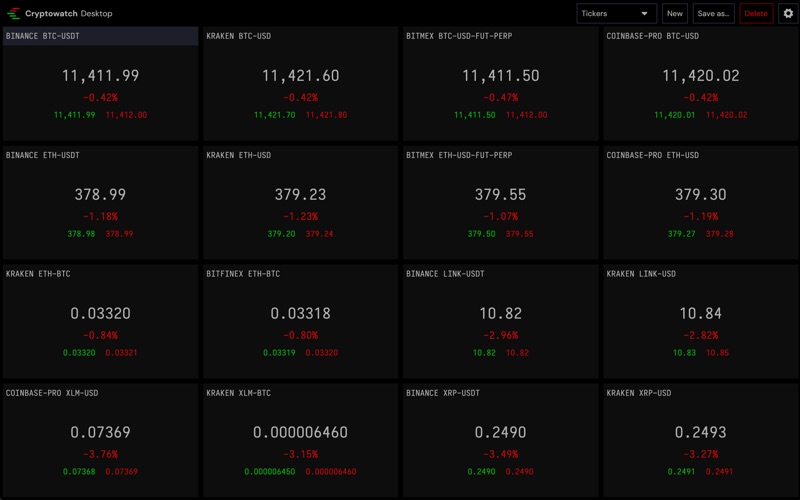Click the -2.82% change on Kraken LINK
This screenshot has width=800, height=500.
[x=701, y=335]
